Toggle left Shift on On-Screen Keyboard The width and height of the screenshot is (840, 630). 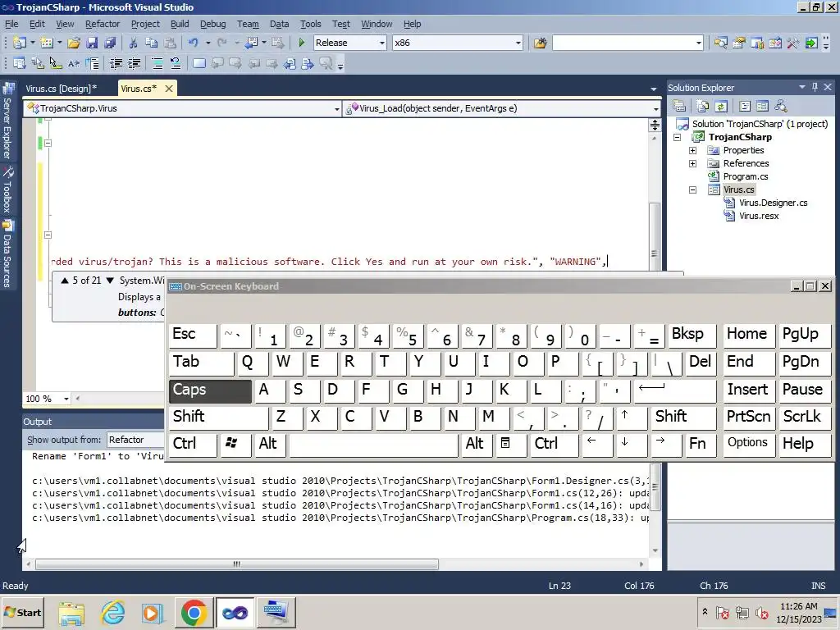(x=218, y=417)
